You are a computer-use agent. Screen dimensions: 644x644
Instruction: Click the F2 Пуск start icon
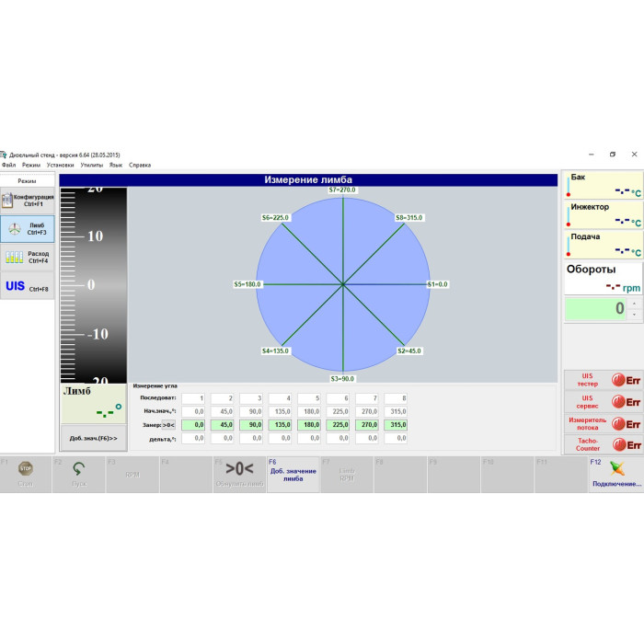point(79,468)
